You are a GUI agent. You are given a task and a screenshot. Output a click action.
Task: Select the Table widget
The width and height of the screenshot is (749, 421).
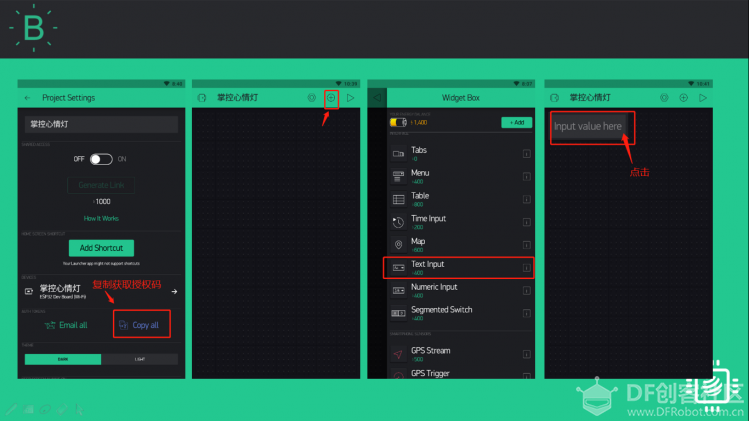(460, 199)
